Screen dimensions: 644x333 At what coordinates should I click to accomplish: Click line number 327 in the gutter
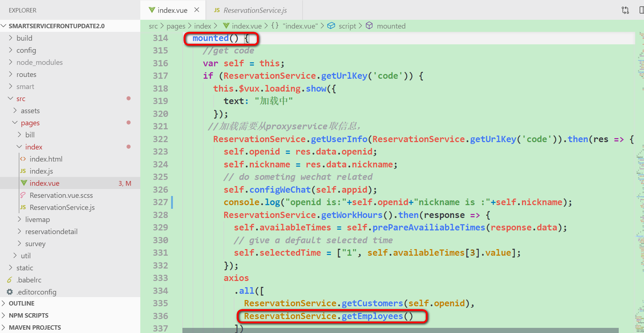pyautogui.click(x=160, y=202)
